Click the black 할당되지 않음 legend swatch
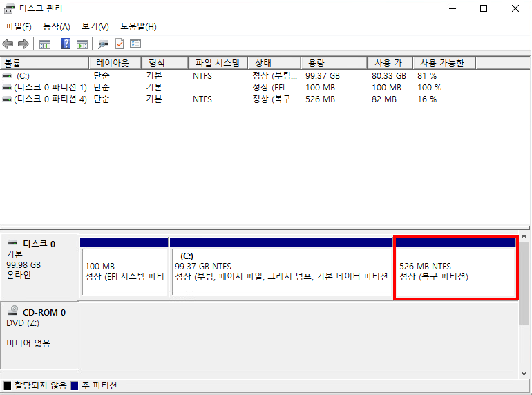 [x=7, y=385]
